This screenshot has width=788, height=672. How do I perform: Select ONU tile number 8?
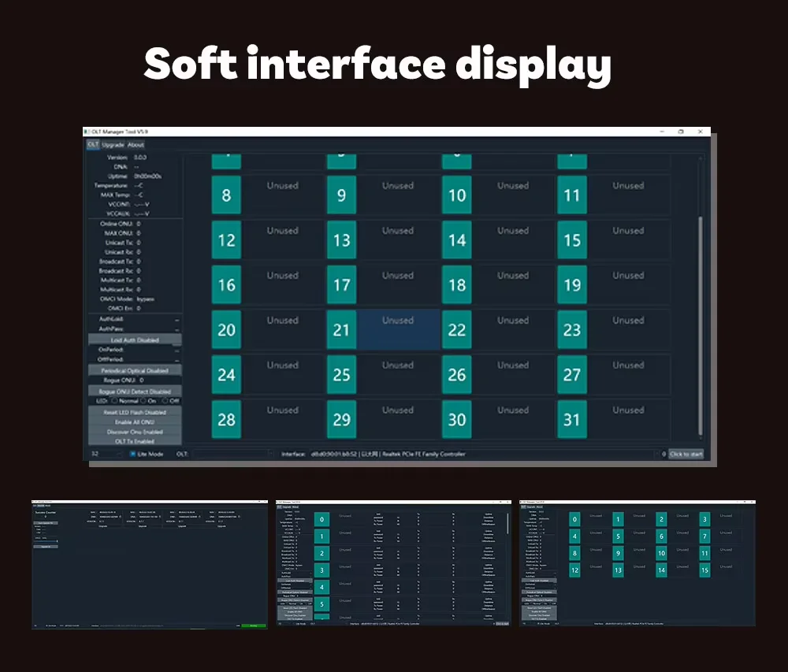click(226, 195)
